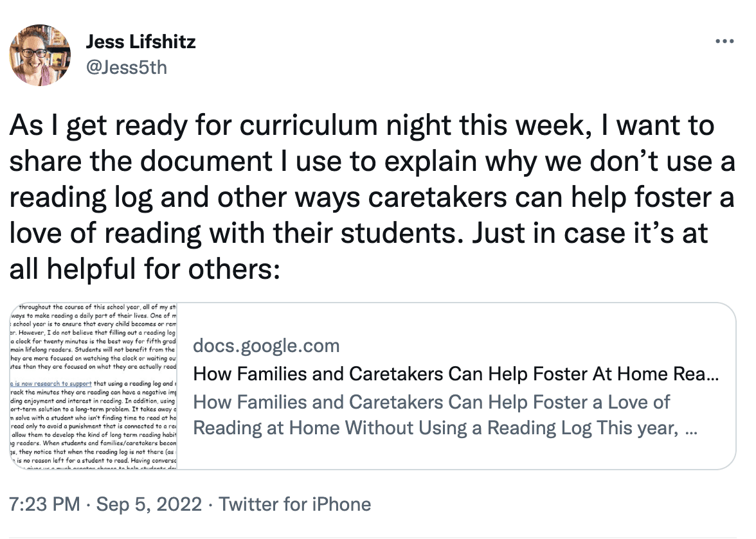Select the tweet body text
756x539 pixels.
(366, 196)
